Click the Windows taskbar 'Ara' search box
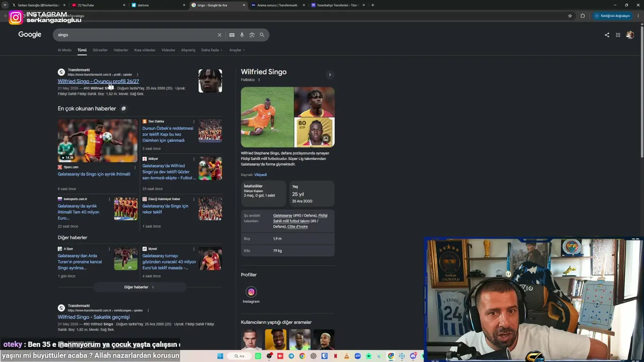The width and height of the screenshot is (644, 362). [x=239, y=356]
